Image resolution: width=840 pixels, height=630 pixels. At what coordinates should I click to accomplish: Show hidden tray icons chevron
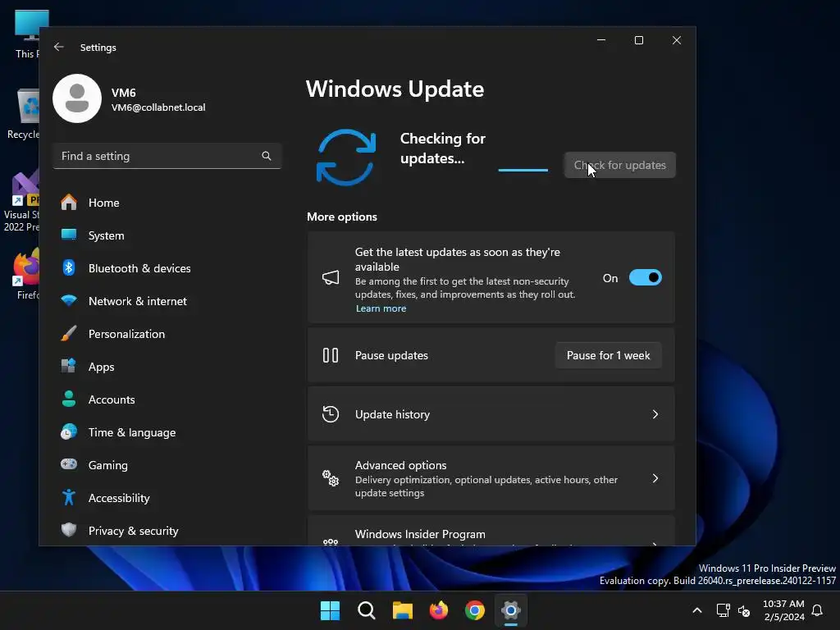coord(697,610)
